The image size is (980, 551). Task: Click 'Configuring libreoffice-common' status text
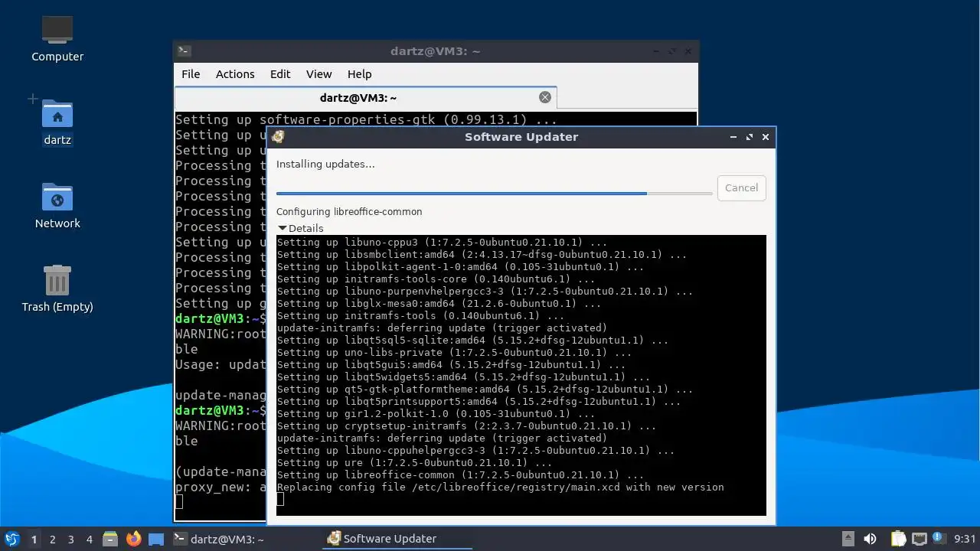[x=349, y=211]
